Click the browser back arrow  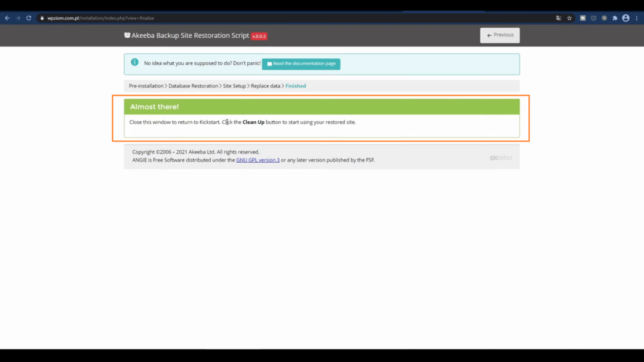point(7,18)
